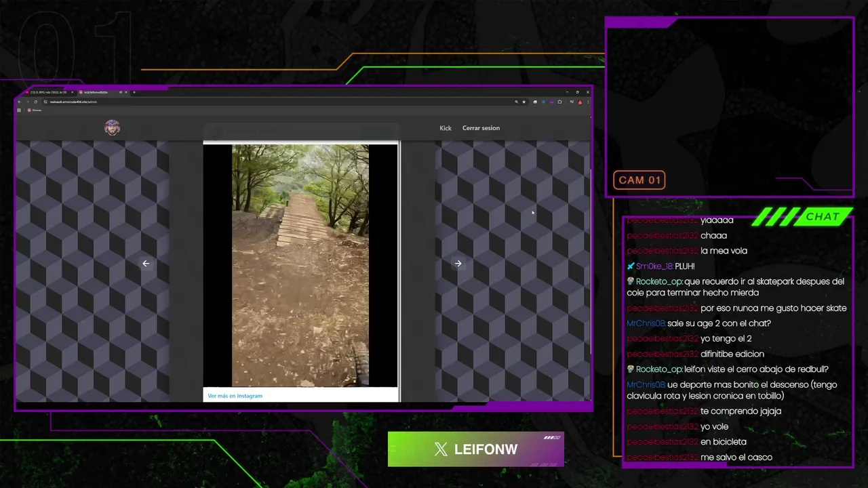Click the CHAT header label

click(x=823, y=216)
